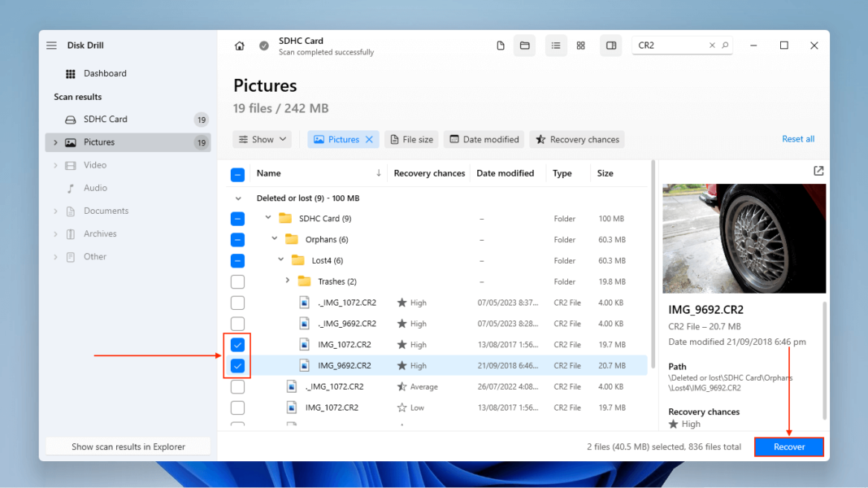Select grid view layout icon
868x488 pixels.
(x=581, y=46)
